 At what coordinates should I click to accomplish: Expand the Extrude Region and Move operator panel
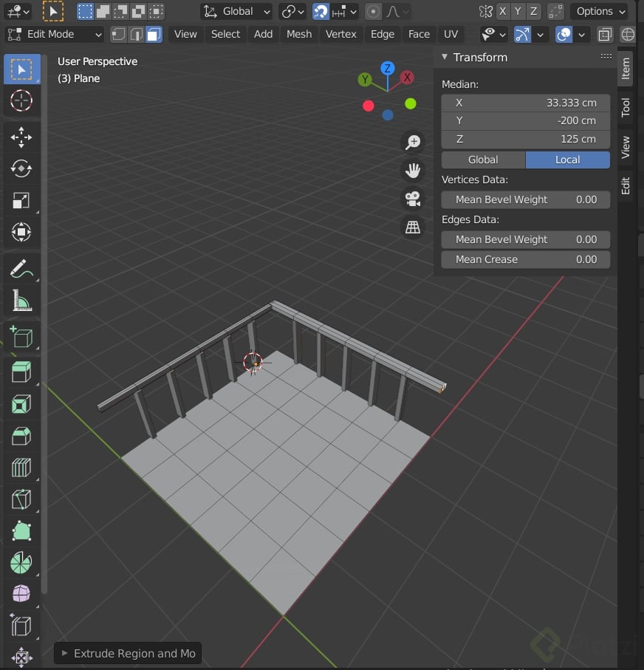(x=127, y=653)
